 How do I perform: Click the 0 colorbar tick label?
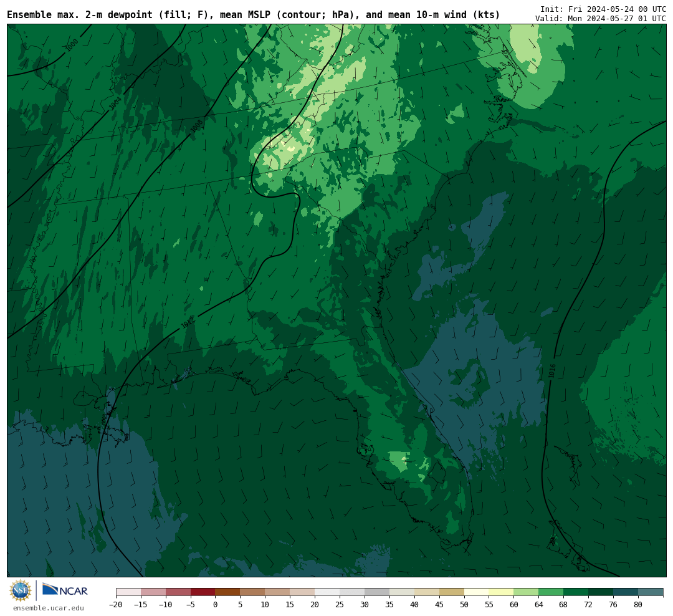(x=216, y=605)
